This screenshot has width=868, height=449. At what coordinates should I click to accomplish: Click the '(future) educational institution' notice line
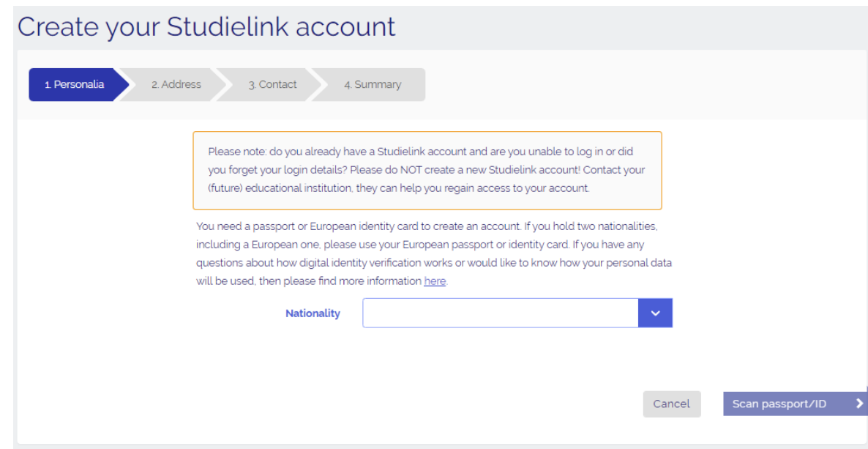tap(398, 188)
